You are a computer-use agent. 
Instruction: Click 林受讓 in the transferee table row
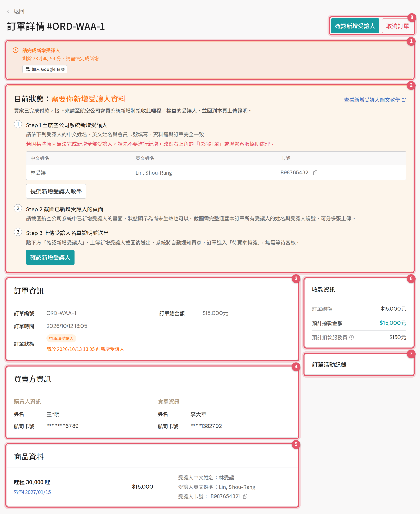[38, 173]
